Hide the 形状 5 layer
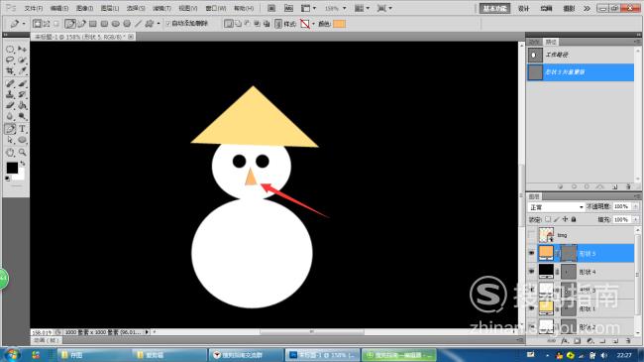 point(532,254)
